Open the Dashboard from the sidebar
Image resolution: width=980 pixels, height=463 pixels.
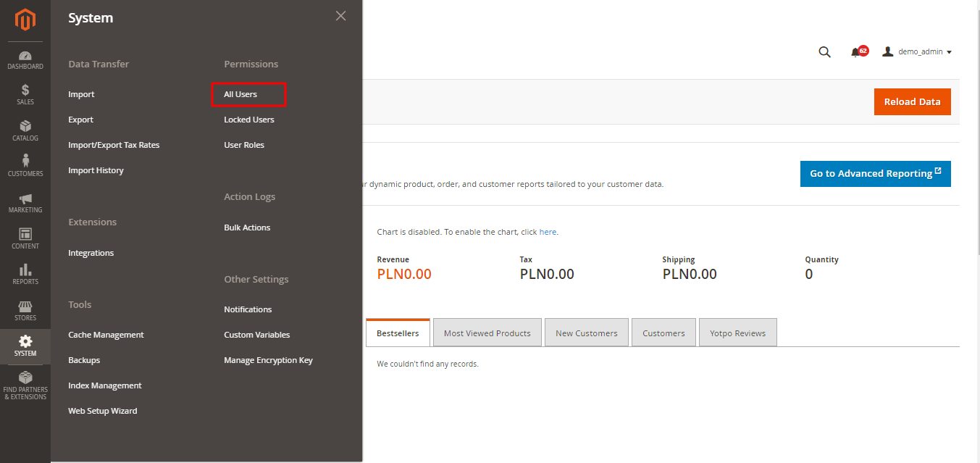pos(25,61)
